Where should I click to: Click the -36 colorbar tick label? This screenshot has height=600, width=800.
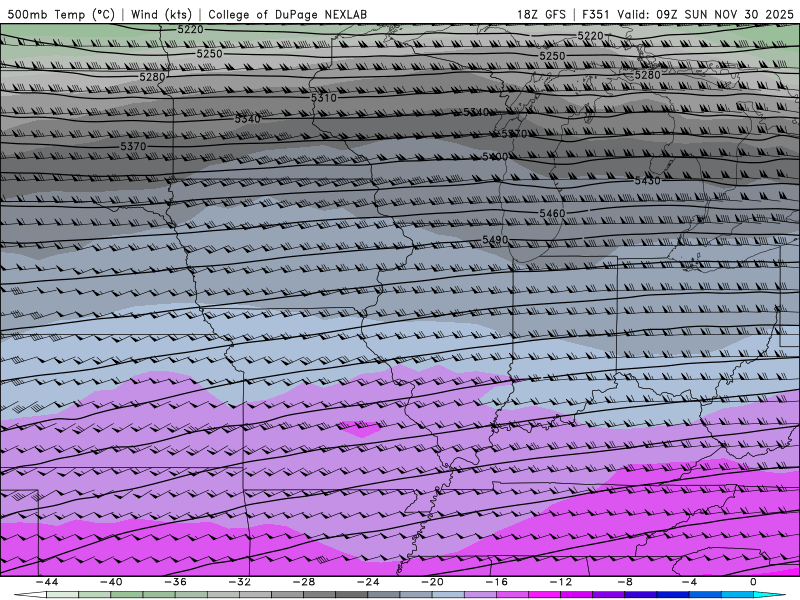click(175, 582)
